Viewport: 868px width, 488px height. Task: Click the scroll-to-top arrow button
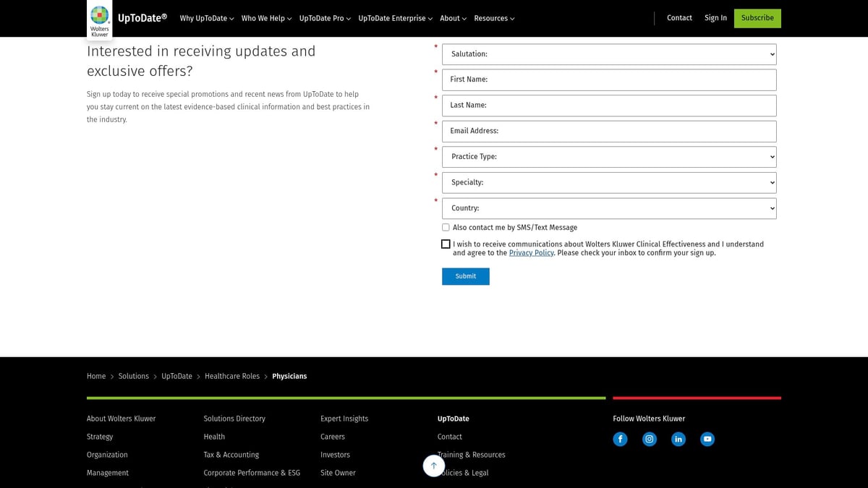433,466
